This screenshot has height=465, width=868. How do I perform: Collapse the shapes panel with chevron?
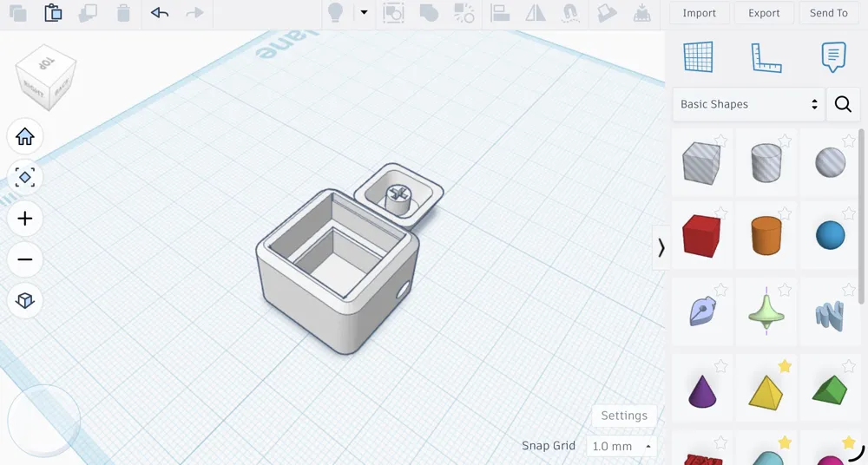pyautogui.click(x=661, y=247)
